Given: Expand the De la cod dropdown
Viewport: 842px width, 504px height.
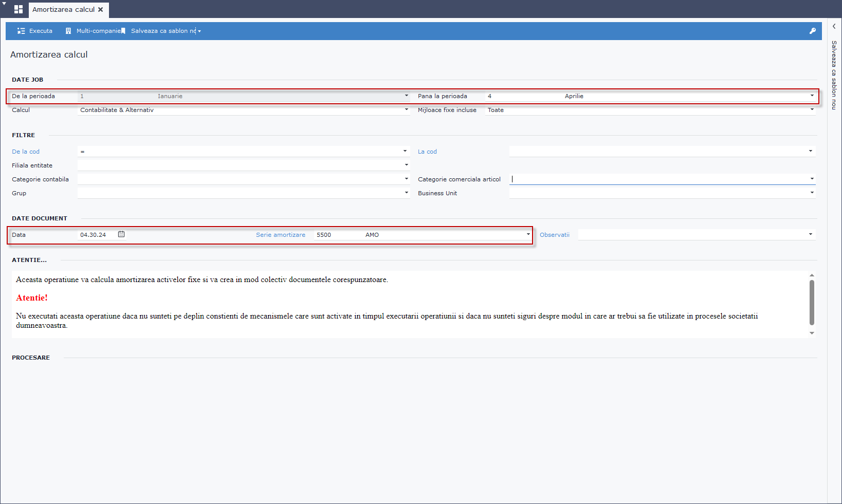Looking at the screenshot, I should pyautogui.click(x=405, y=151).
